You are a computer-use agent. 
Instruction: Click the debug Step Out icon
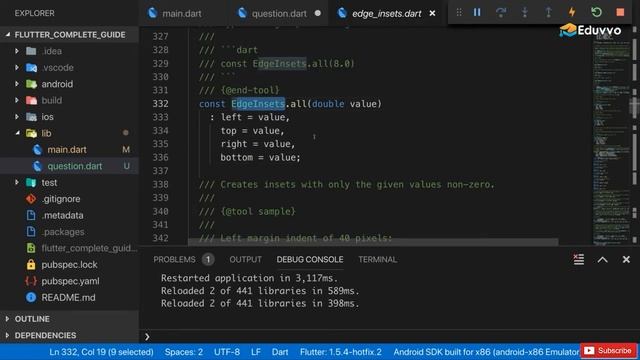[549, 12]
